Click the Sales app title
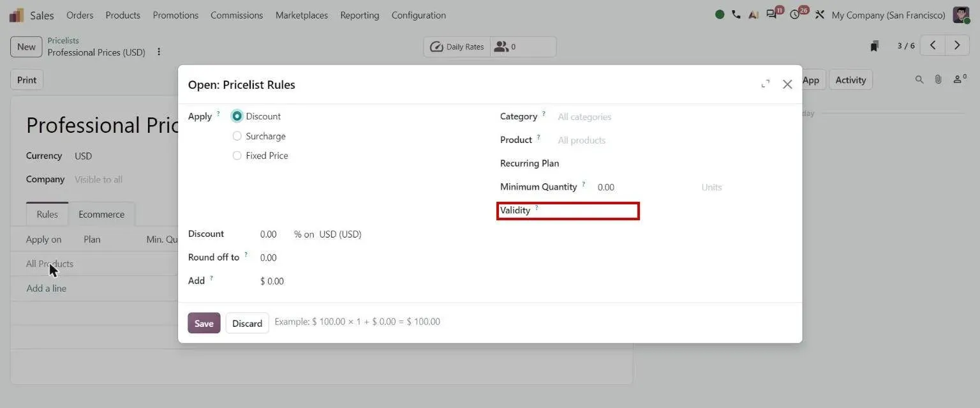 (x=42, y=15)
